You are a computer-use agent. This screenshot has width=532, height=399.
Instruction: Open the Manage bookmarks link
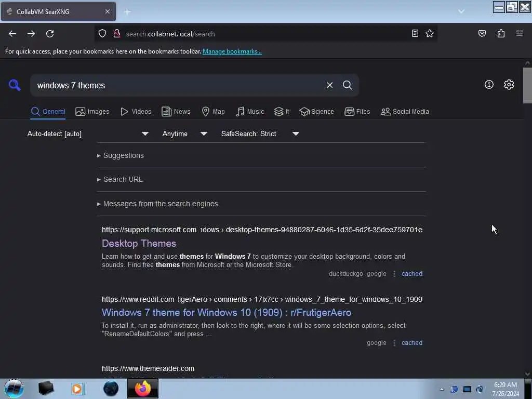click(232, 51)
